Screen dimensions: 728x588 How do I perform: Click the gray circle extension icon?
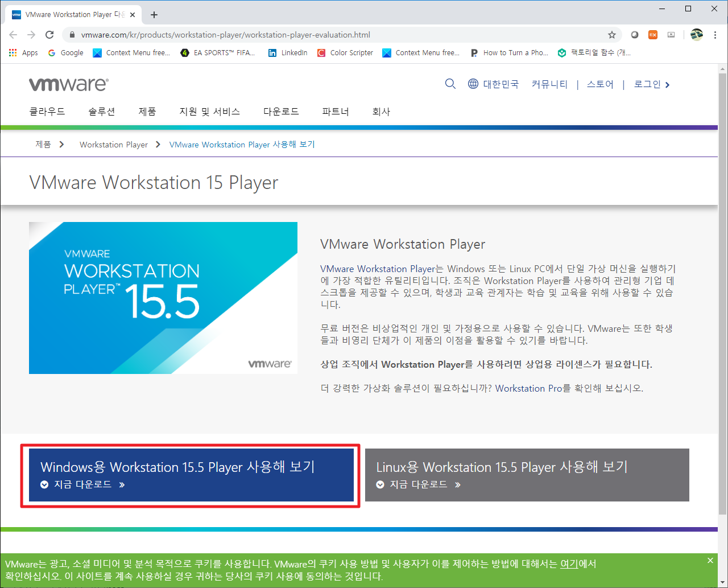pyautogui.click(x=635, y=35)
